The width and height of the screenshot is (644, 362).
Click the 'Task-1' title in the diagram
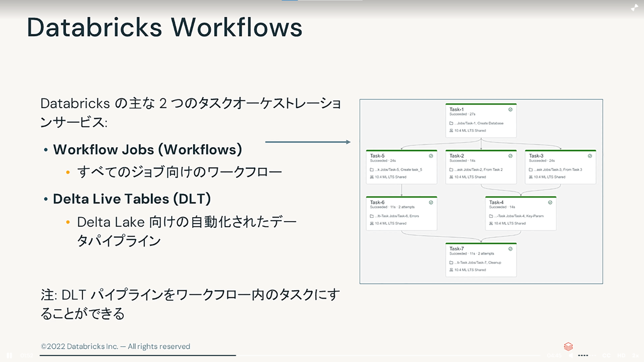point(457,109)
